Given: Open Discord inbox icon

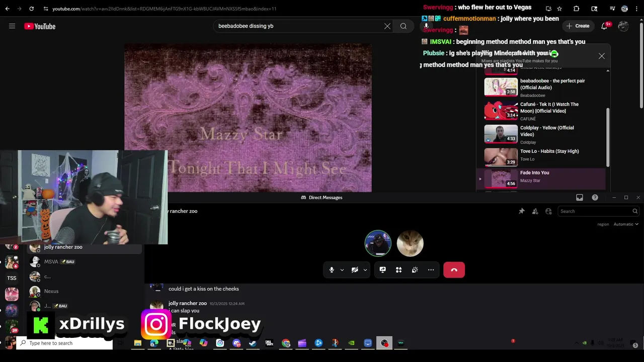Looking at the screenshot, I should pyautogui.click(x=580, y=198).
